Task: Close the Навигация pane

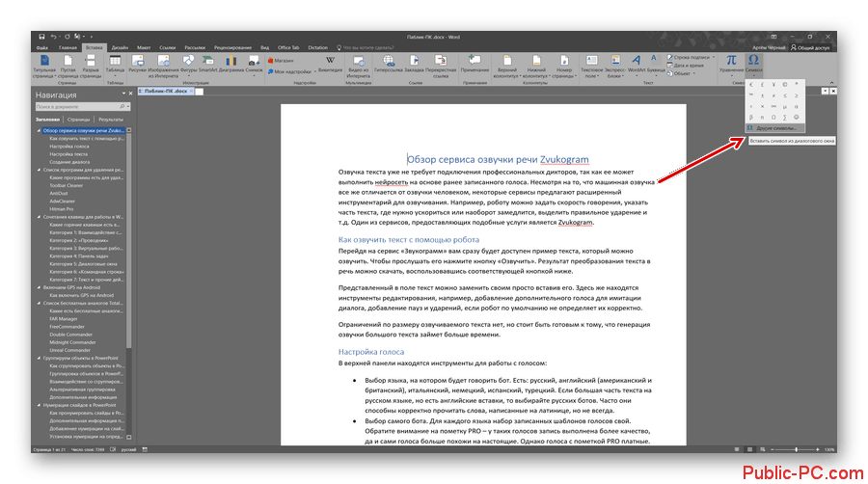Action: 130,94
